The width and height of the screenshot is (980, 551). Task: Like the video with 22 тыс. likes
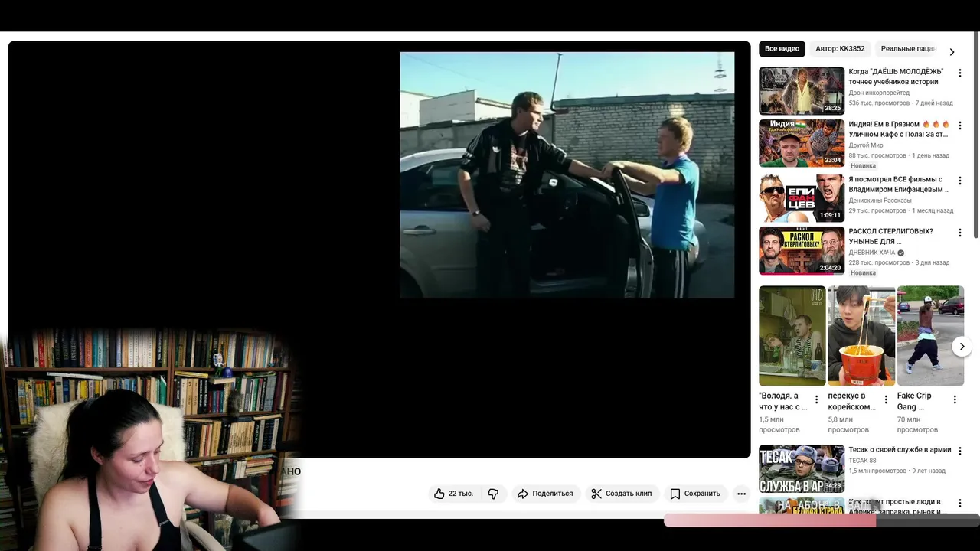click(x=453, y=494)
